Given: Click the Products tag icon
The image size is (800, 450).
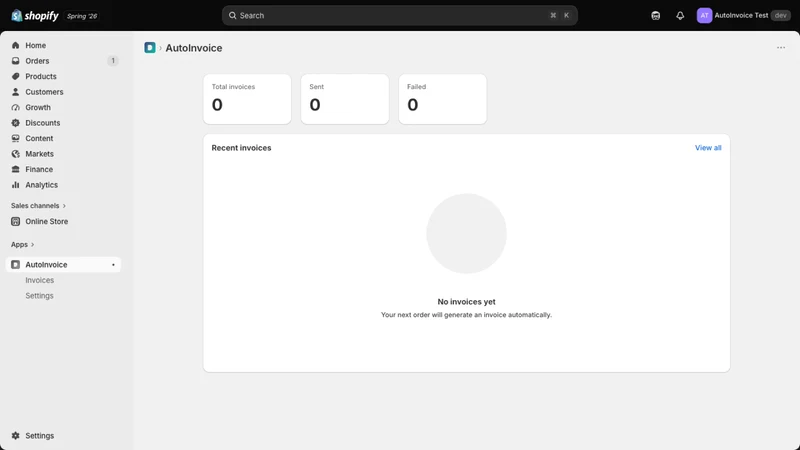Looking at the screenshot, I should [15, 77].
